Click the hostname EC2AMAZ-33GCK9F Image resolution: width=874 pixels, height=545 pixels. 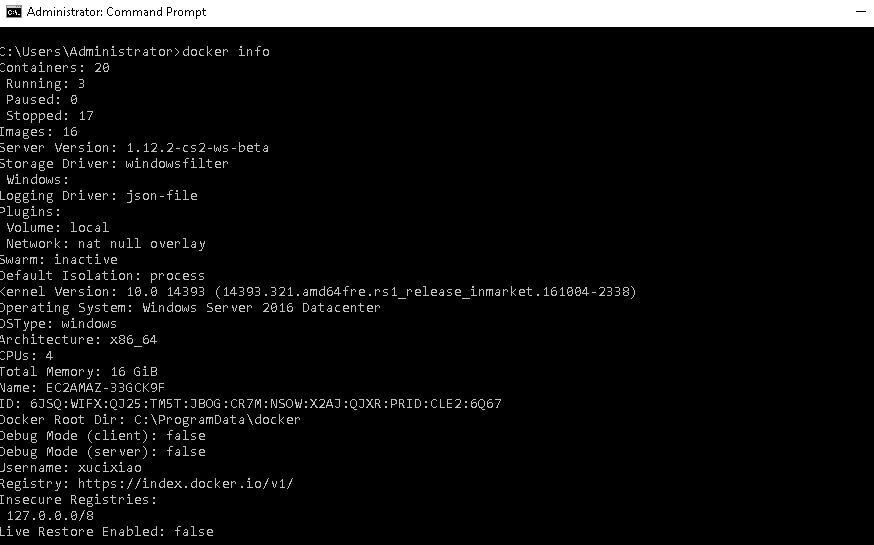click(x=105, y=387)
